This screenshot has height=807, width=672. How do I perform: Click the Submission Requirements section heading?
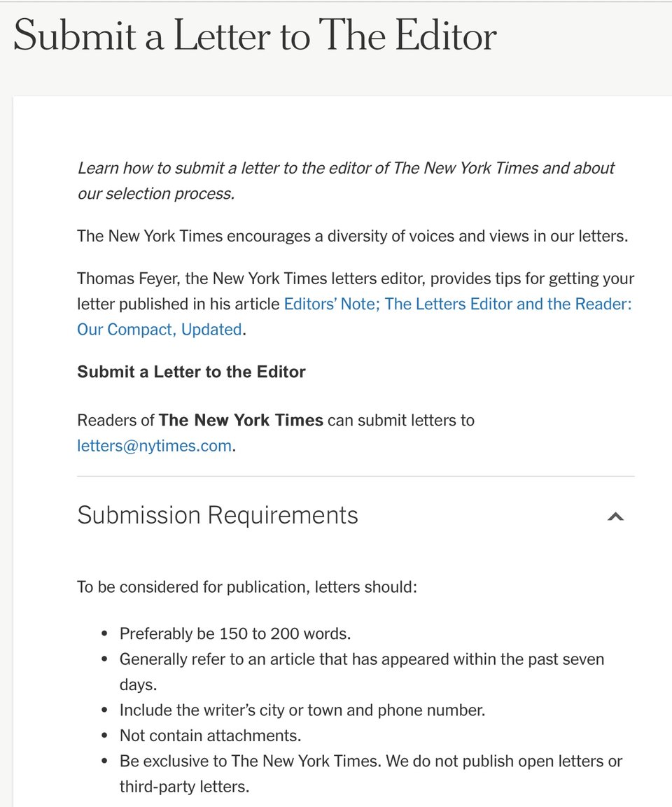218,515
